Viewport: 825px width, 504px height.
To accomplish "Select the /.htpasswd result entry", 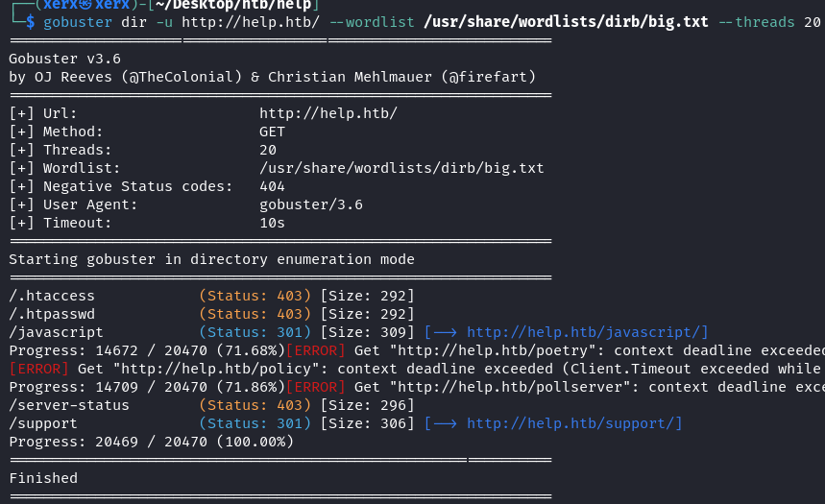I will pos(52,314).
